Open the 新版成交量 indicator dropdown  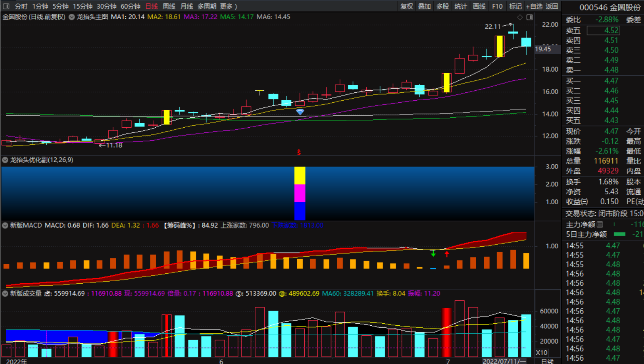pos(5,294)
